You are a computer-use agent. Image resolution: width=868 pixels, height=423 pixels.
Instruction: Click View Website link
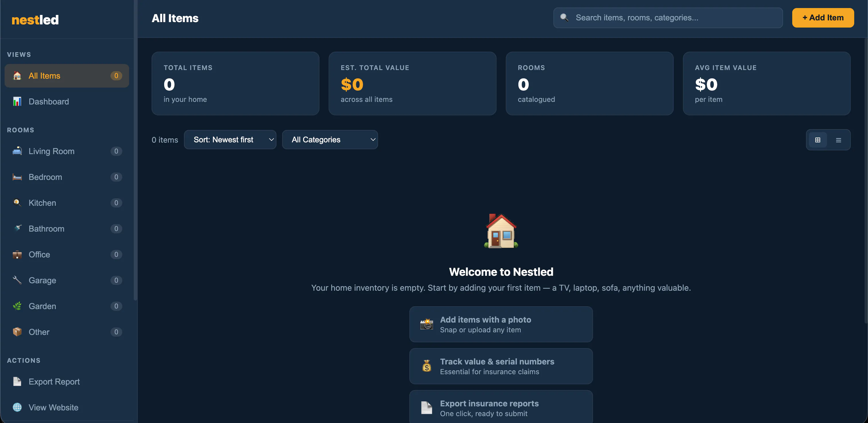coord(67,408)
